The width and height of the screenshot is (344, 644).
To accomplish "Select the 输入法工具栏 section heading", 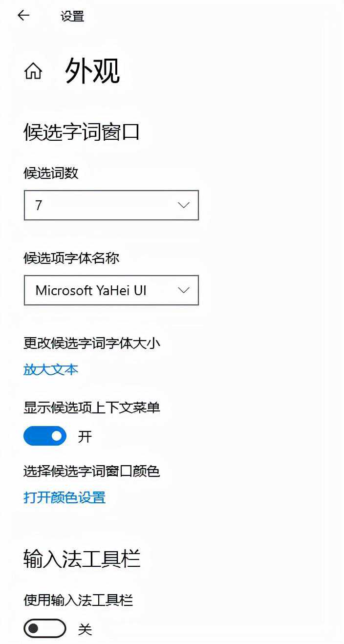I will (82, 559).
